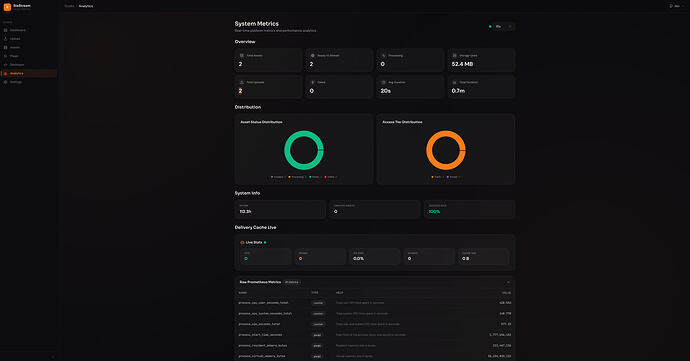This screenshot has width=690, height=361.
Task: Click the Analytics chart icon in sidebar
Action: (5, 74)
